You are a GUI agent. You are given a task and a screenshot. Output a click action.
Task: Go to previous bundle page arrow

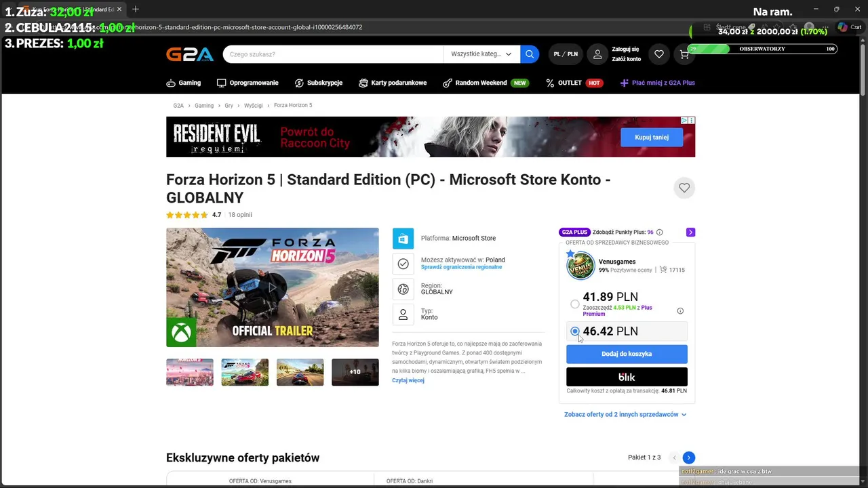click(674, 457)
